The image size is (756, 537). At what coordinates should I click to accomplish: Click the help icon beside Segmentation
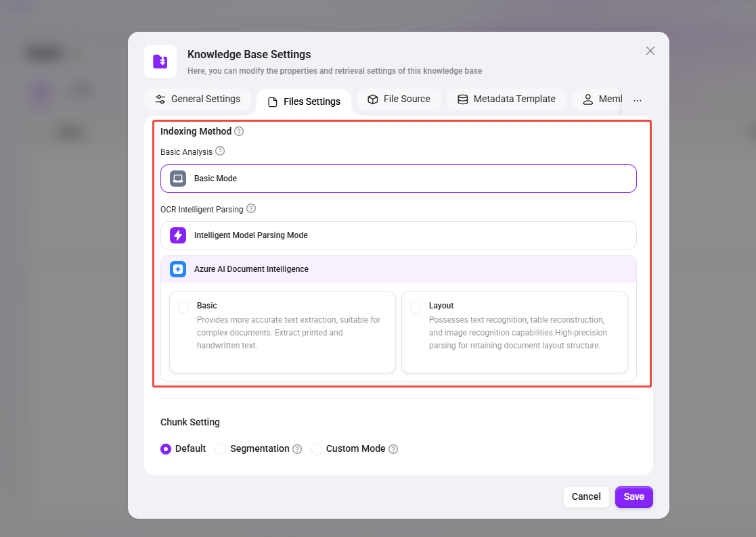tap(297, 449)
